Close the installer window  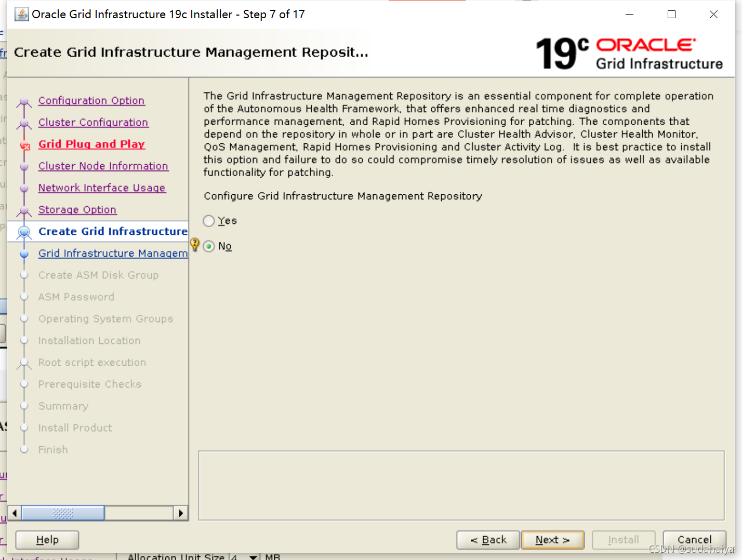point(713,15)
